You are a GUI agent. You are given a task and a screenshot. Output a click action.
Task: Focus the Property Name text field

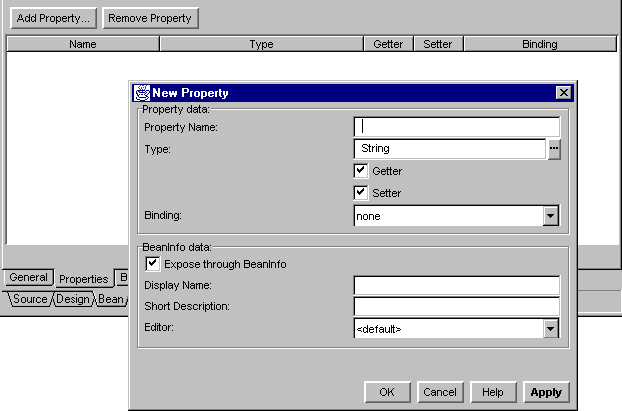tap(456, 127)
